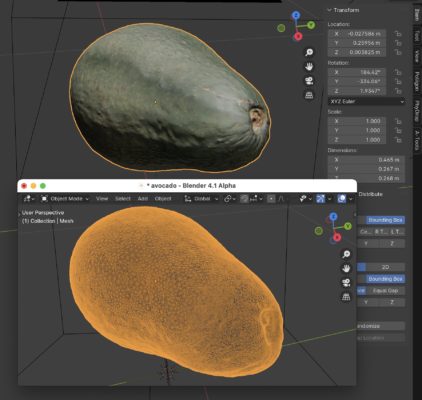Click blue Z axis on back viewport gizmo
422x400 pixels.
[x=296, y=15]
